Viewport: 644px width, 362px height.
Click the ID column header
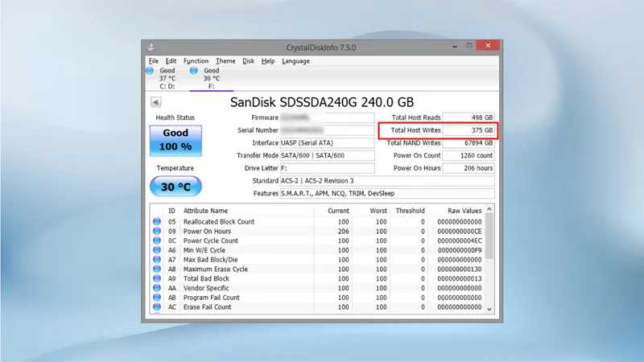click(x=171, y=211)
